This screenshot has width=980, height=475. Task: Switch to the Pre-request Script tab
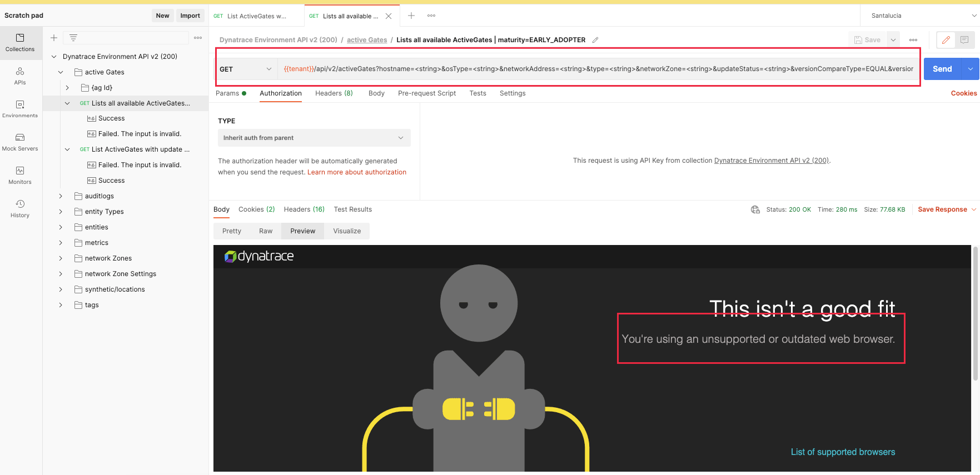pos(426,93)
